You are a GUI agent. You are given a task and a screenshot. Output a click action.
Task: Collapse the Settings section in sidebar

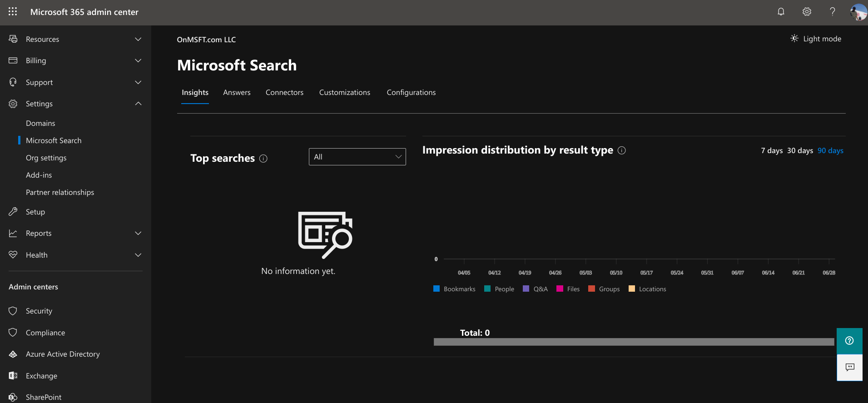pos(138,104)
